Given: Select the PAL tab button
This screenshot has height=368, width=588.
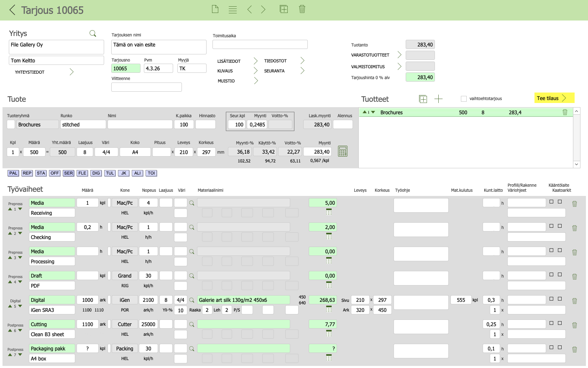Looking at the screenshot, I should click(x=13, y=173).
